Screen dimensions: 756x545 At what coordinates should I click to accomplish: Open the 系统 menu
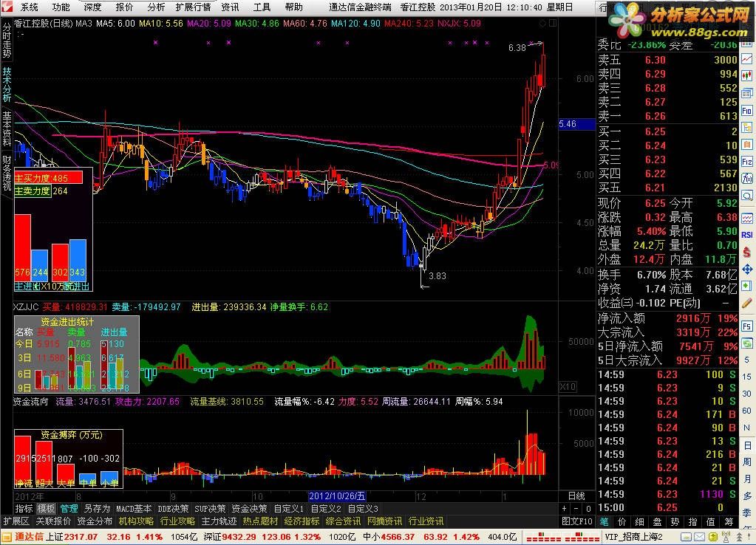[30, 7]
